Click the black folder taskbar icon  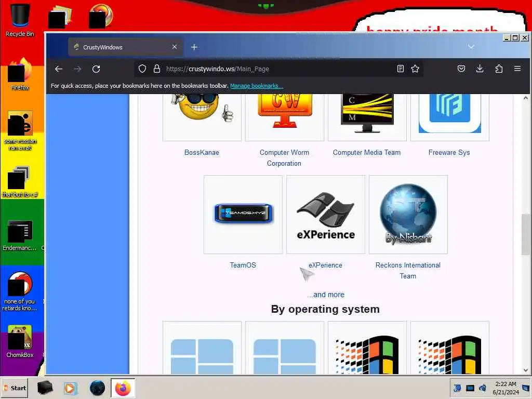tap(45, 388)
